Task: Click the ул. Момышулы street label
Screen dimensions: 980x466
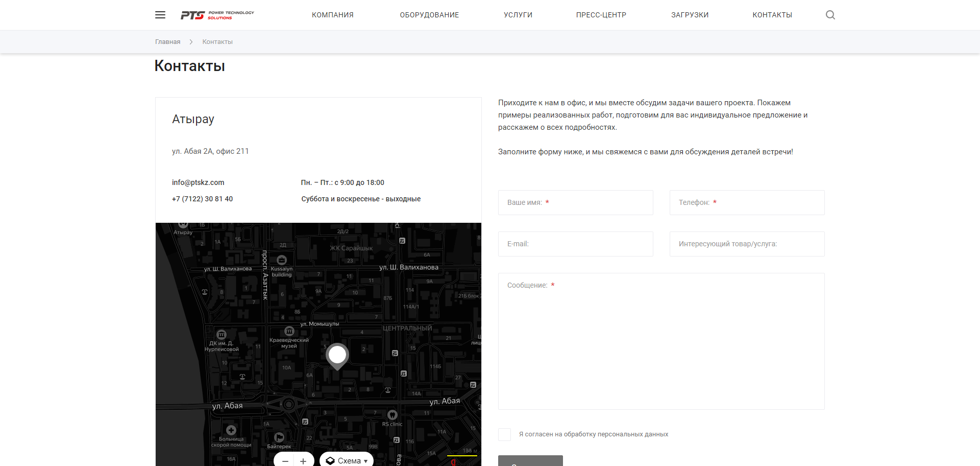Action: point(320,324)
